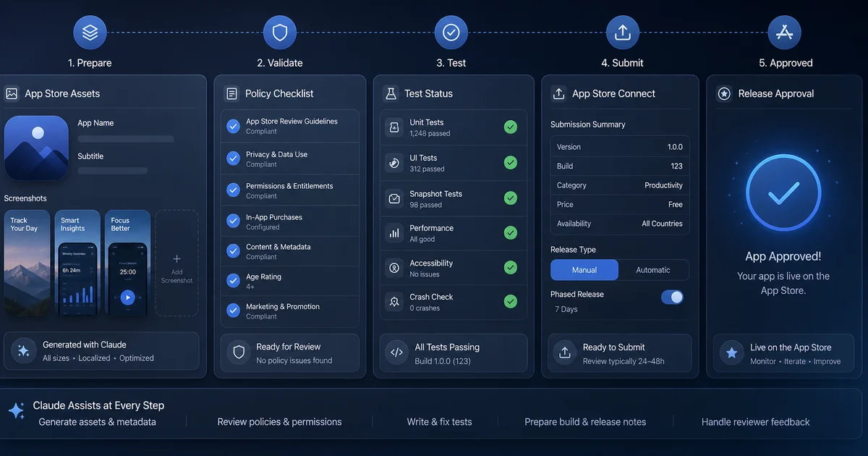This screenshot has width=868, height=456.
Task: Click the Live on the App Store card
Action: click(783, 353)
